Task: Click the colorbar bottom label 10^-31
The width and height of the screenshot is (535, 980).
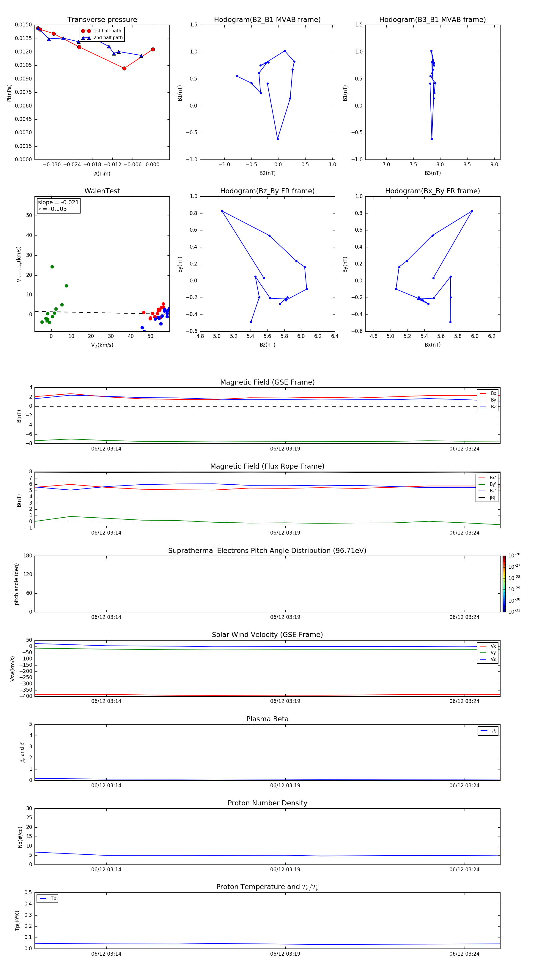Action: coord(514,611)
